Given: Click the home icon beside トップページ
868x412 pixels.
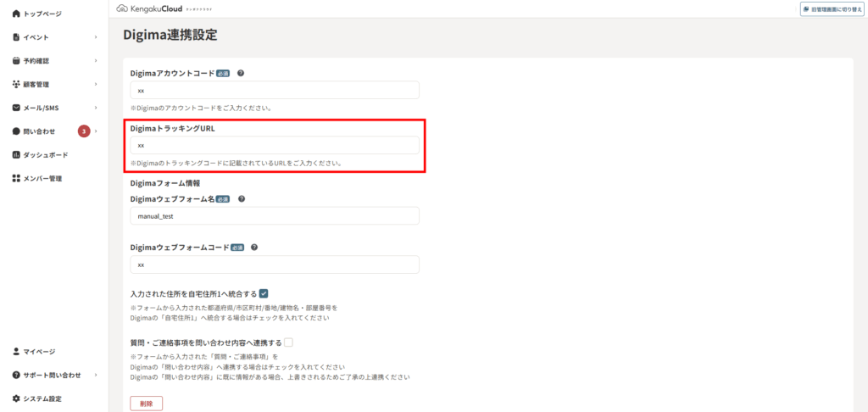Looking at the screenshot, I should pyautogui.click(x=16, y=14).
